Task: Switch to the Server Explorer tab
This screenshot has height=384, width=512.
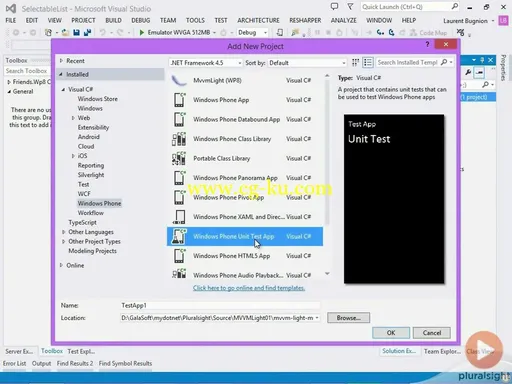Action: click(x=19, y=351)
